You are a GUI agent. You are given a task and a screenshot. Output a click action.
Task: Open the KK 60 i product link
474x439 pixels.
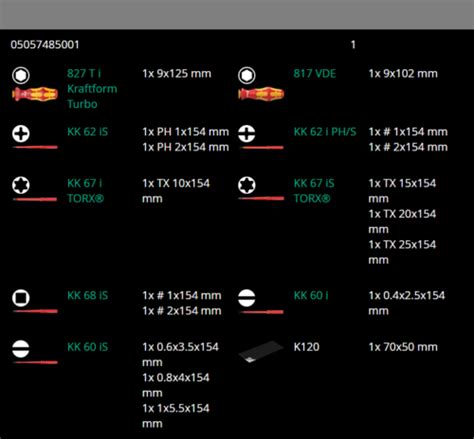coord(311,296)
